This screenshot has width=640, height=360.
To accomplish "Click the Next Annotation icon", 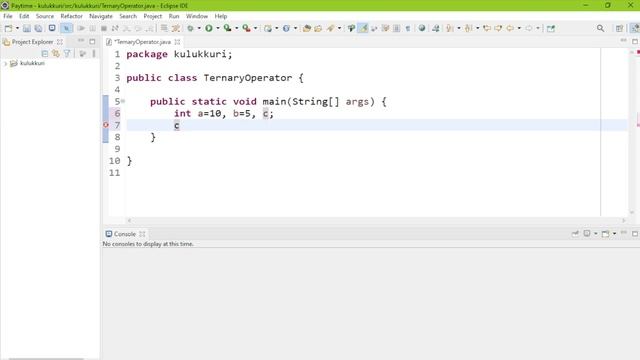I will (x=450, y=28).
